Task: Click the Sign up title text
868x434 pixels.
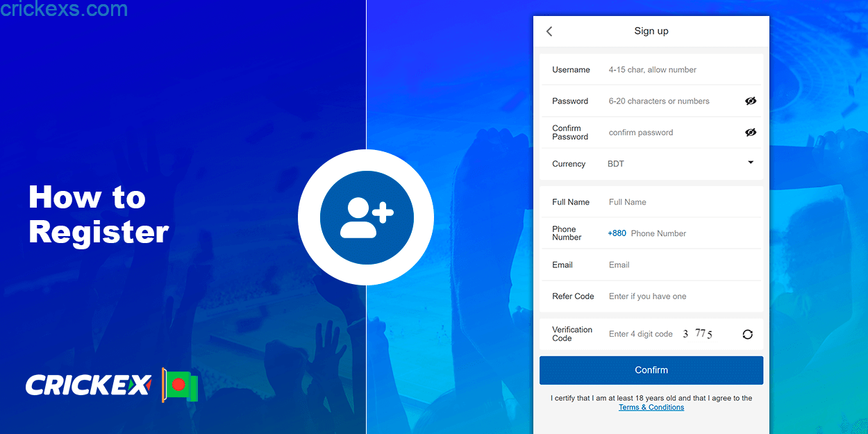Action: [x=651, y=31]
